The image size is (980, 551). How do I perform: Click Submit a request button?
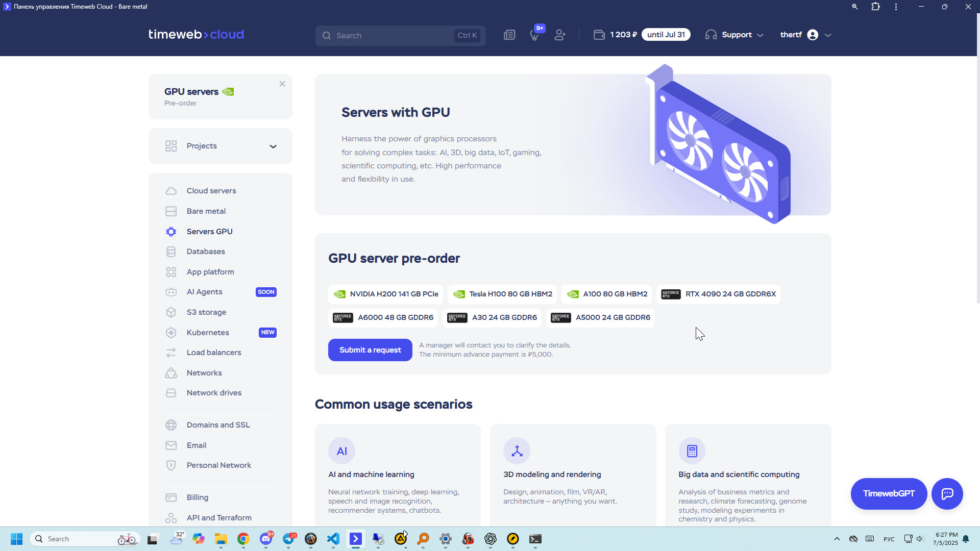click(x=370, y=350)
